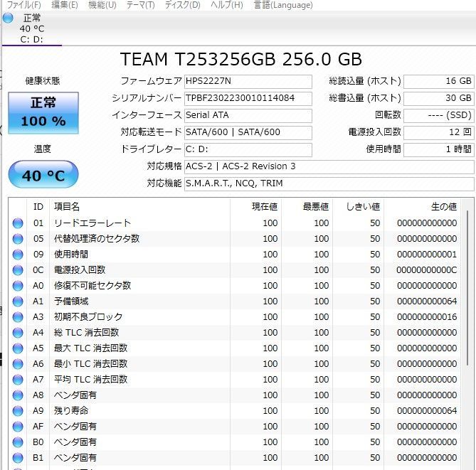Select the 最大 TLC 消去回数 row
The height and width of the screenshot is (470, 476).
(x=235, y=348)
